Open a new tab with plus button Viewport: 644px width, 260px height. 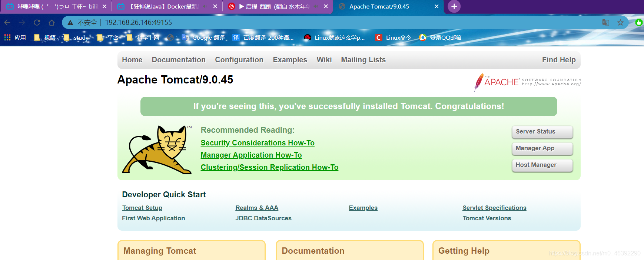coord(454,6)
